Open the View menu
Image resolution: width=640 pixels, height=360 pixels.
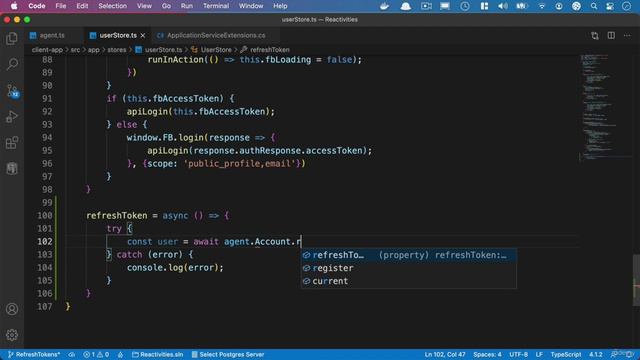(144, 6)
